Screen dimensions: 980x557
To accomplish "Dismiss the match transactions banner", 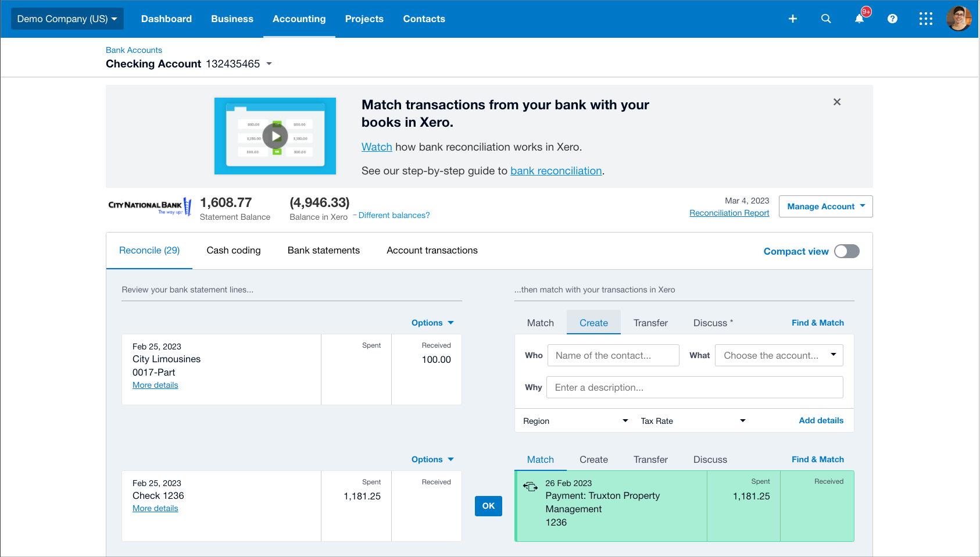I will [837, 102].
